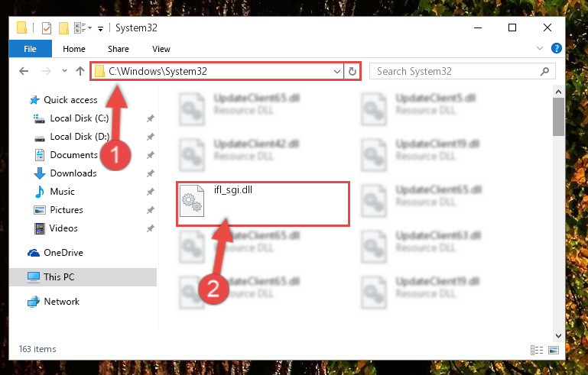The image size is (588, 375).
Task: Select the ifl_sgi.dll file icon
Action: [192, 201]
